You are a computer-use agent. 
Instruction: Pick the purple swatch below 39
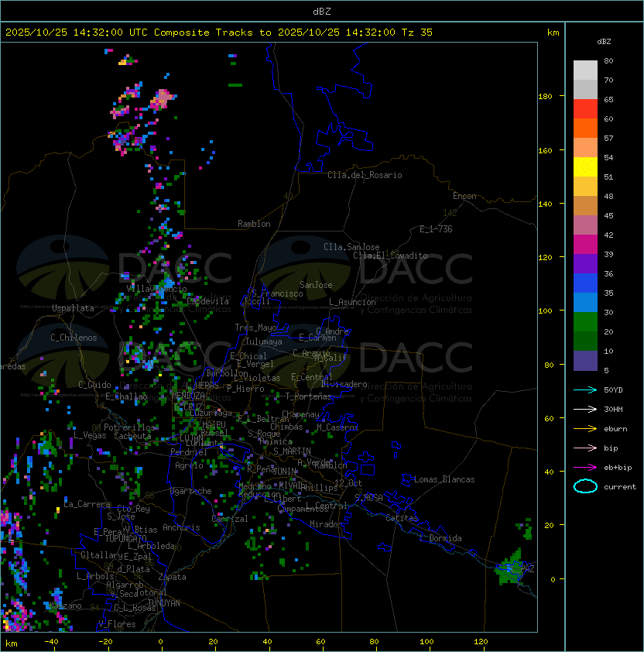click(x=585, y=263)
